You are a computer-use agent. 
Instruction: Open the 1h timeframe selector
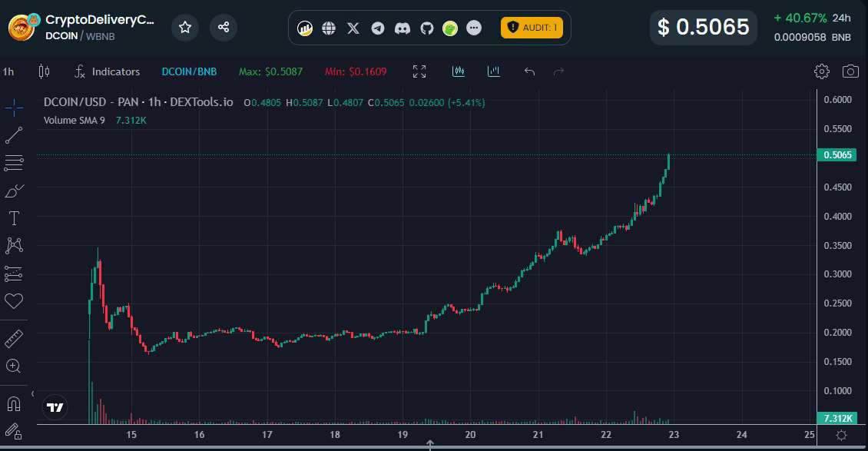coord(8,71)
